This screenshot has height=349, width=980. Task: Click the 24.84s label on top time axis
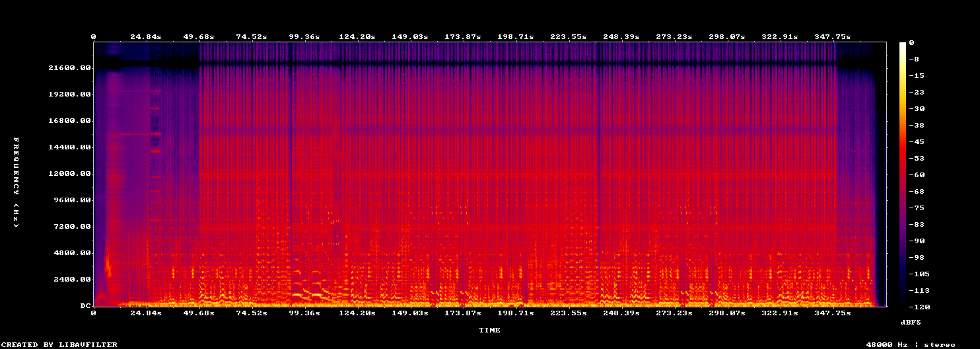[x=145, y=37]
